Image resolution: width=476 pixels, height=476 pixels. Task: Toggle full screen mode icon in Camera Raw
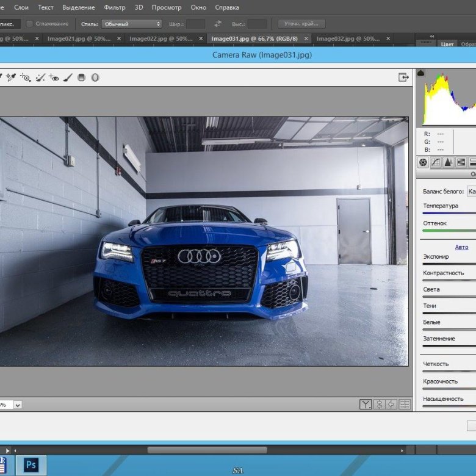coord(403,78)
